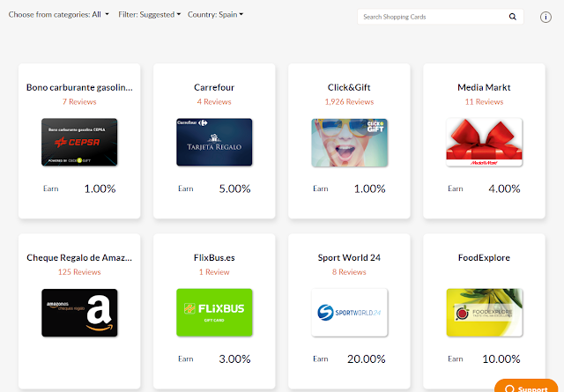Open 4 Reviews under Carrefour
The width and height of the screenshot is (564, 392).
coord(214,102)
